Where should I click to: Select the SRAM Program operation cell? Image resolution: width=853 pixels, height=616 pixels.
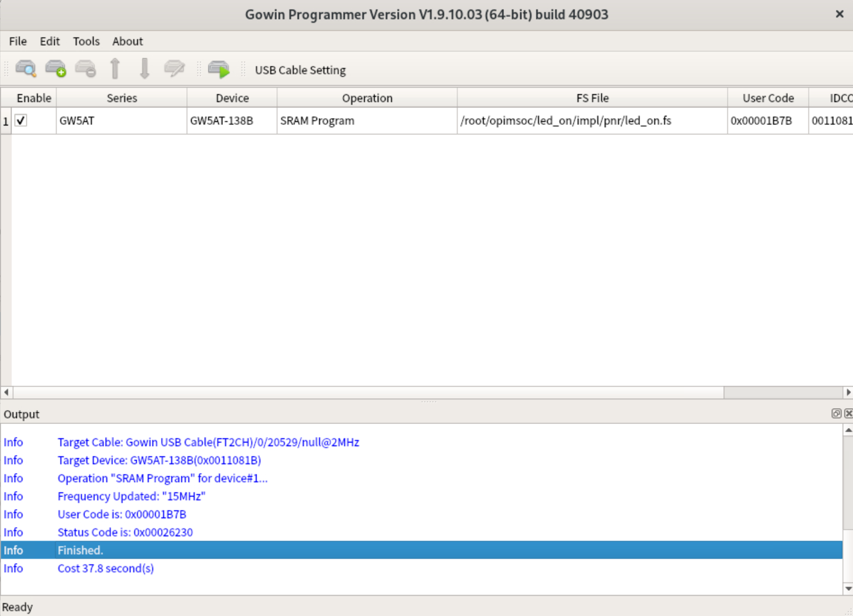click(x=367, y=121)
